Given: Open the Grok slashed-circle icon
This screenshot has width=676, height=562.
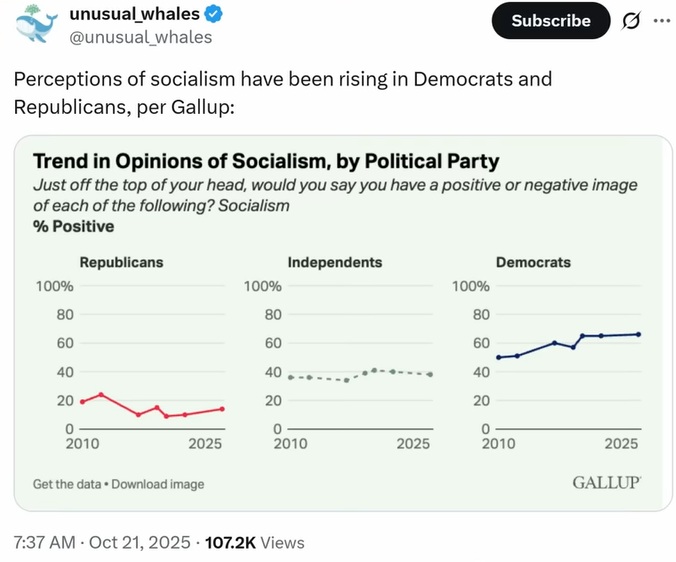Looking at the screenshot, I should (x=631, y=20).
